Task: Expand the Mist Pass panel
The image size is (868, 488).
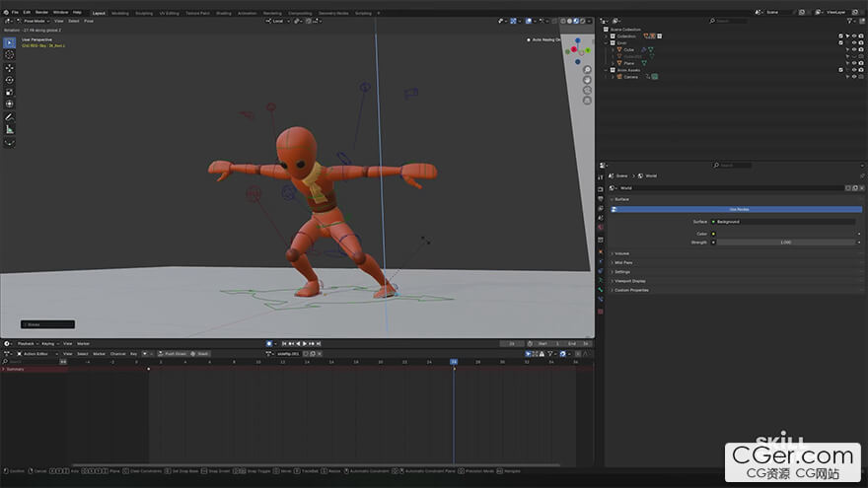Action: pyautogui.click(x=622, y=263)
